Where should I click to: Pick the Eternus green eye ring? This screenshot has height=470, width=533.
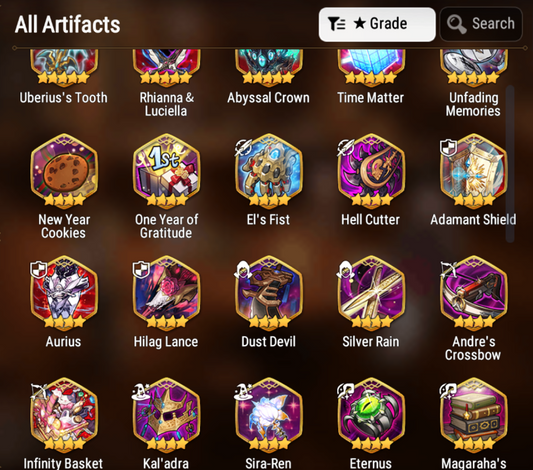click(x=371, y=415)
